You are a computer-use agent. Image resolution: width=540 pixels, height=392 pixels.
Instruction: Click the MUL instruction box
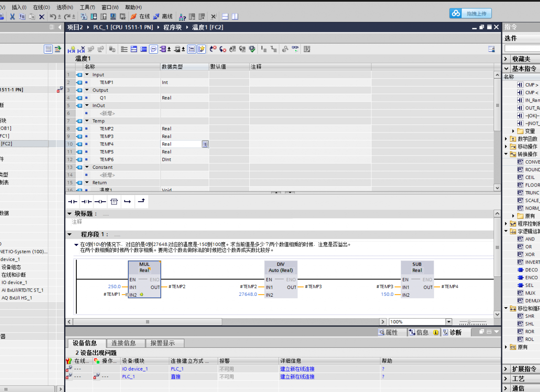point(144,279)
